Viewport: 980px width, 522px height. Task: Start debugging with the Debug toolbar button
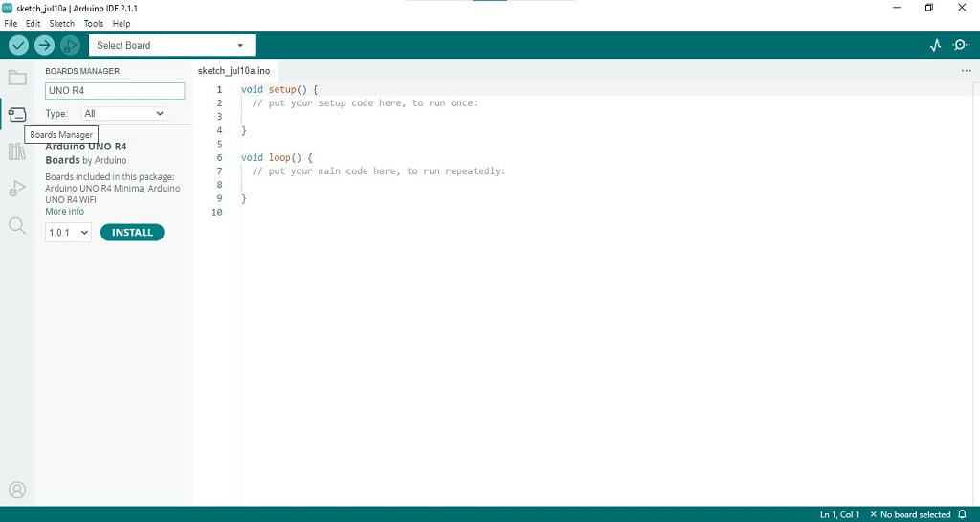pyautogui.click(x=70, y=45)
